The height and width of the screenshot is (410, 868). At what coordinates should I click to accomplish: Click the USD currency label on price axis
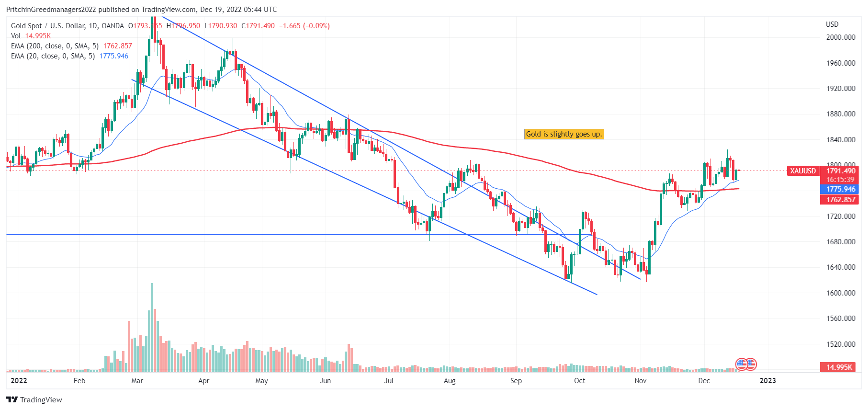(832, 24)
